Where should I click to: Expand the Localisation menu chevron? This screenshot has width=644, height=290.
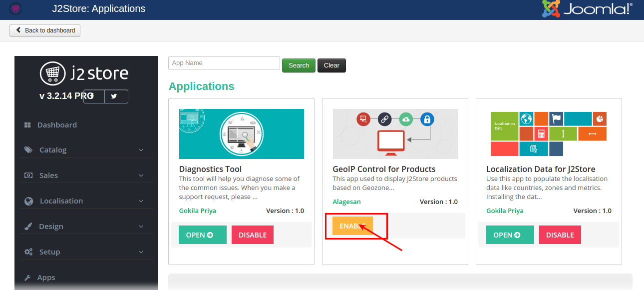(141, 201)
